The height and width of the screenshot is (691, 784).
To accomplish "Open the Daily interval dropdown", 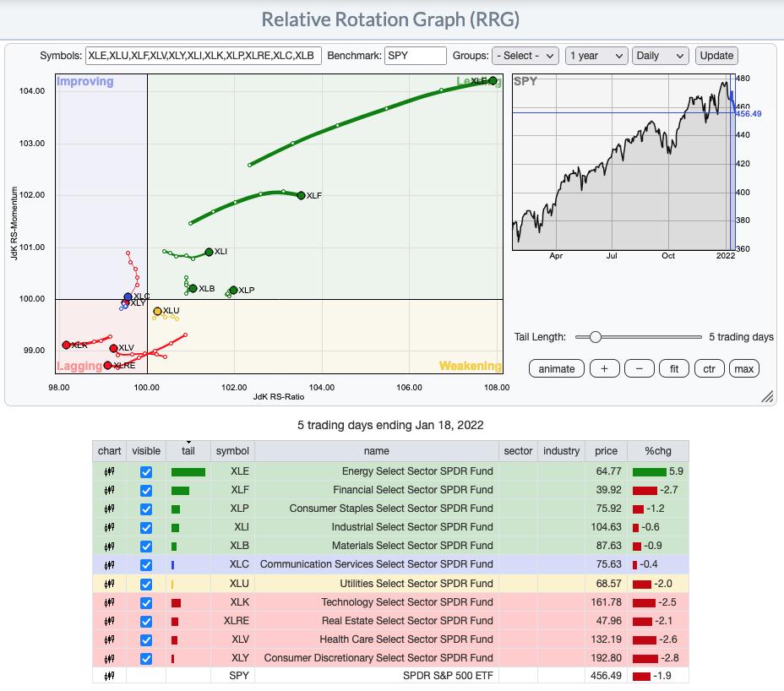I will pos(660,56).
